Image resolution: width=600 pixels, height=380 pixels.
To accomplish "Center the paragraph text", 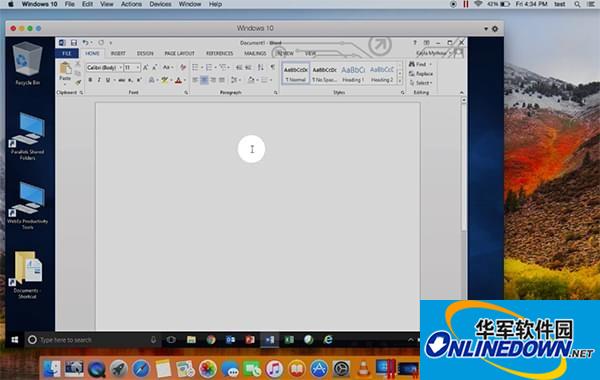I will [204, 80].
